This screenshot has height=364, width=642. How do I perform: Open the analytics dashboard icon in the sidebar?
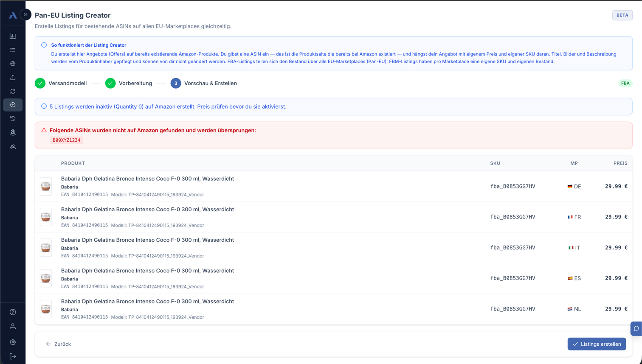(x=13, y=36)
